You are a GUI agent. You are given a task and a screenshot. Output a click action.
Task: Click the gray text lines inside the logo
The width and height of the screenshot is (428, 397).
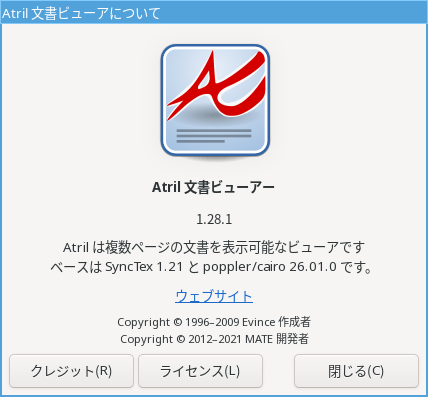point(214,136)
